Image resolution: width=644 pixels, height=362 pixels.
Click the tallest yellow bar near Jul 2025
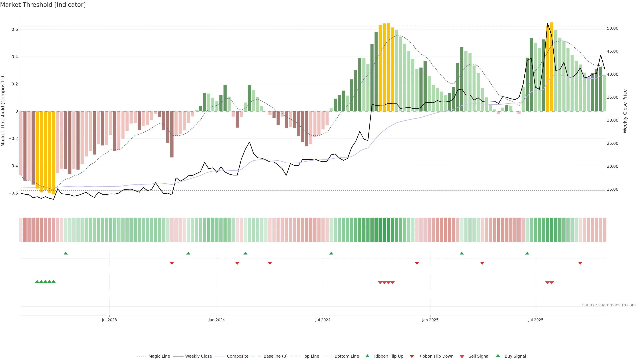(551, 67)
